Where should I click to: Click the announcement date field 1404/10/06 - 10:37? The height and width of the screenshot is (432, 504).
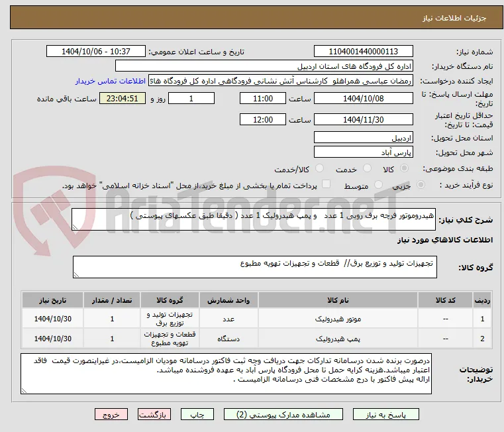[x=96, y=52]
